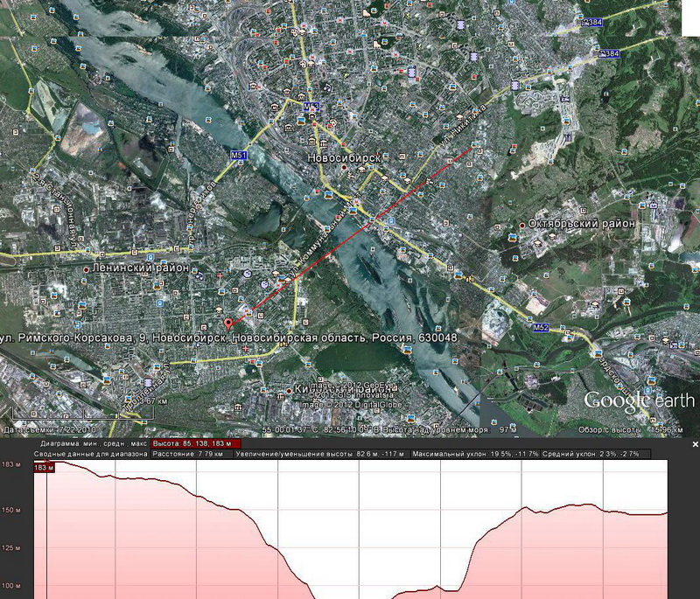Click the M51 highway shield
This screenshot has width=700, height=599.
[239, 155]
